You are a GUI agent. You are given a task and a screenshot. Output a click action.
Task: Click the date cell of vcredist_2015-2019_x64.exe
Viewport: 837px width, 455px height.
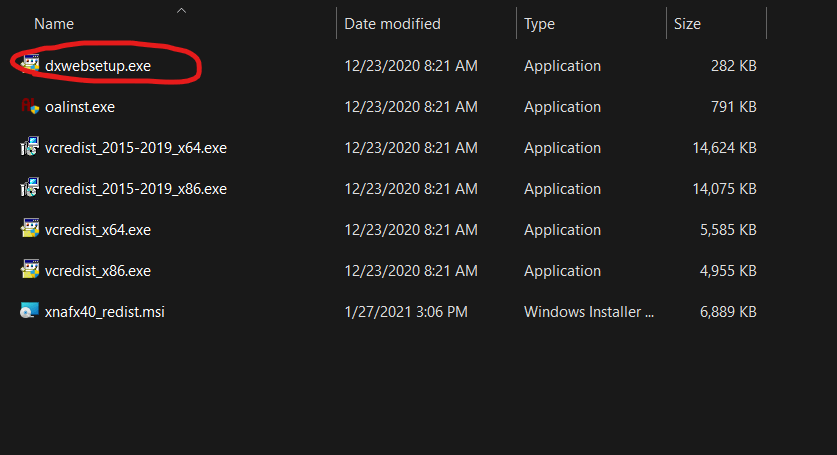tap(411, 148)
